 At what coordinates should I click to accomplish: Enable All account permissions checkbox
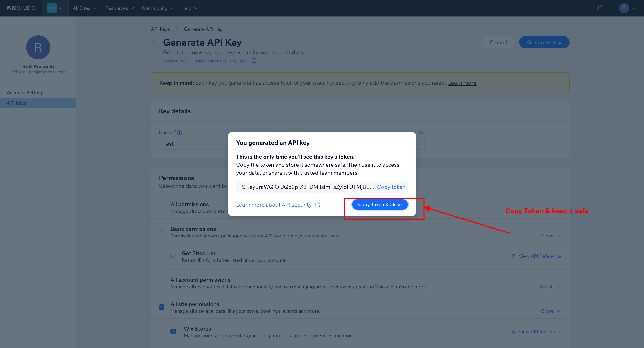(162, 283)
